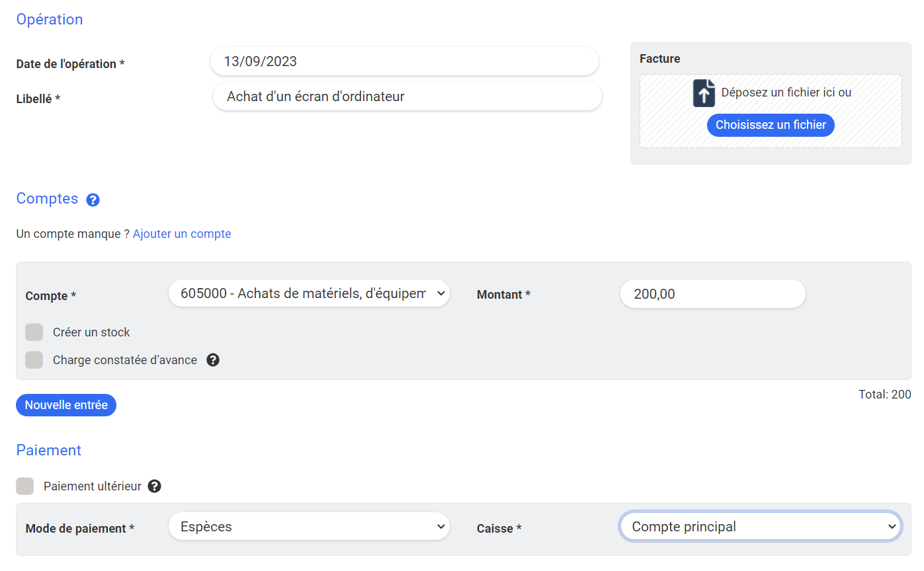Screen dimensions: 924x571
Task: Enable the Créer un stock checkbox
Action: pos(34,332)
